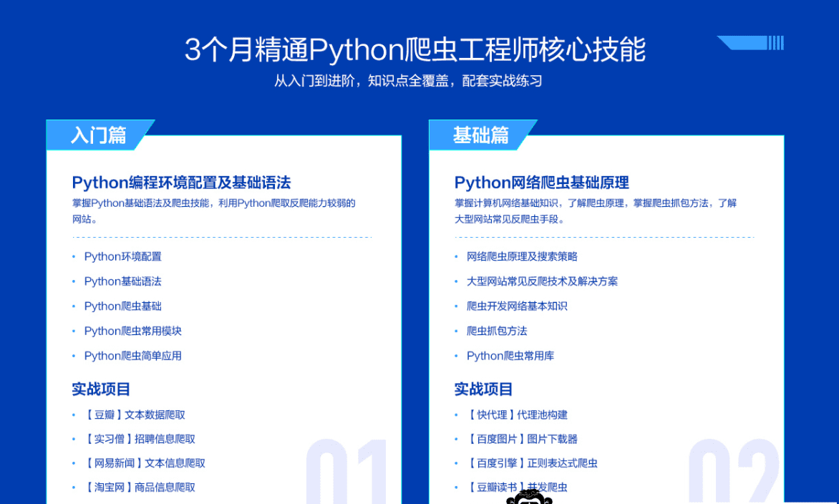Click heading Python编程环境配置及基础语法
Viewport: 839px width, 504px height.
[181, 183]
